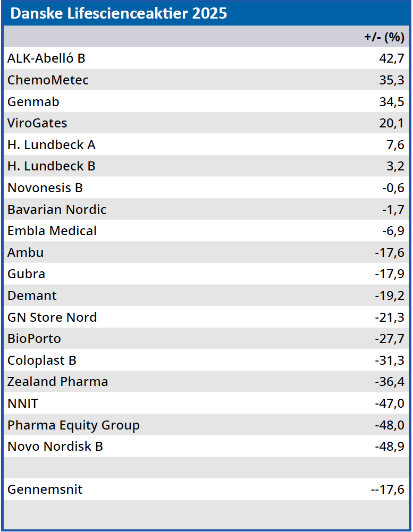Screen dimensions: 413x532
Task: Select the Novo Nordisk B entry
Action: click(x=55, y=447)
